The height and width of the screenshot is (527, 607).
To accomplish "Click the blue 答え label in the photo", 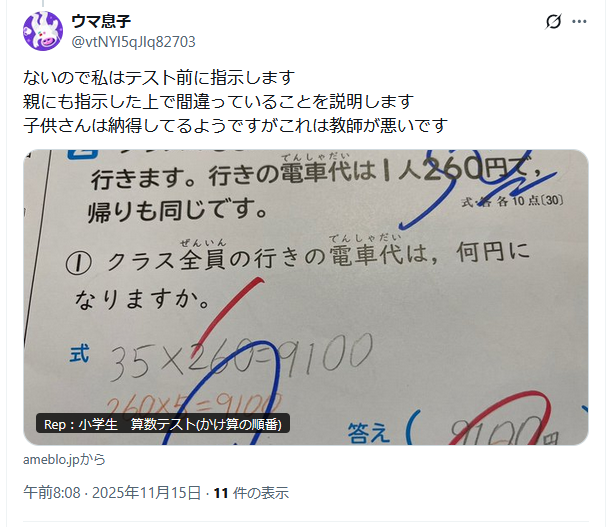I will pos(368,432).
